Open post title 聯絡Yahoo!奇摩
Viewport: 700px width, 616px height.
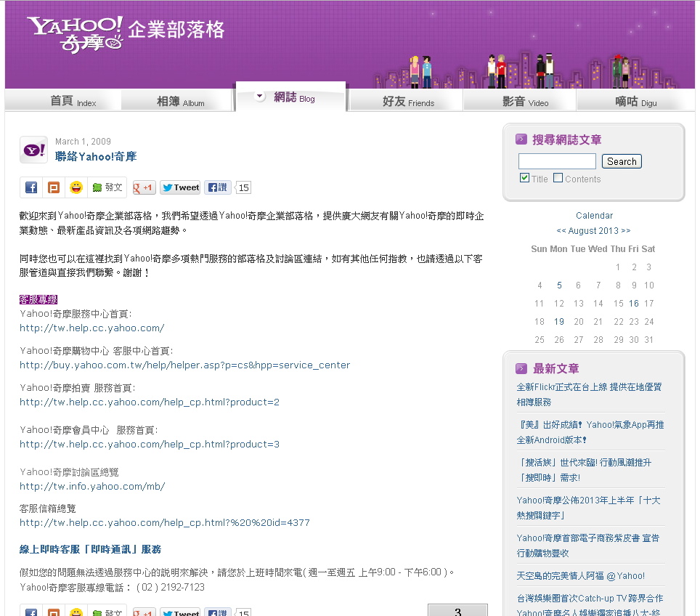[96, 156]
